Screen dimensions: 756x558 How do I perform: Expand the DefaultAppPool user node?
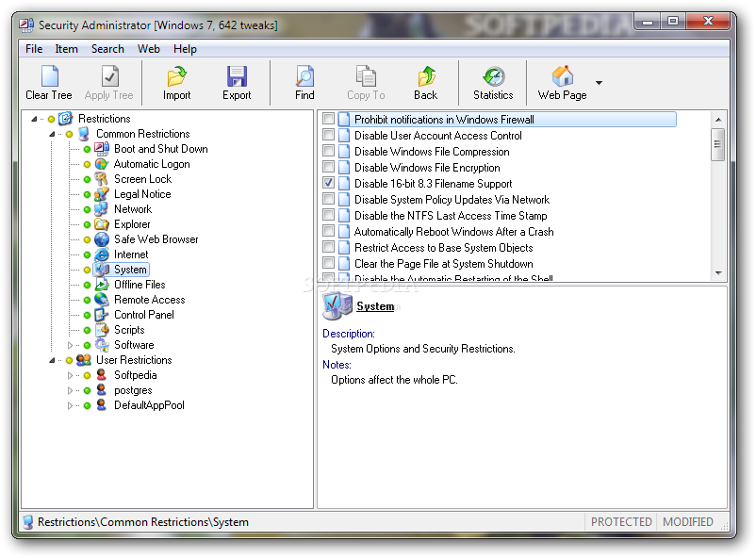point(70,405)
